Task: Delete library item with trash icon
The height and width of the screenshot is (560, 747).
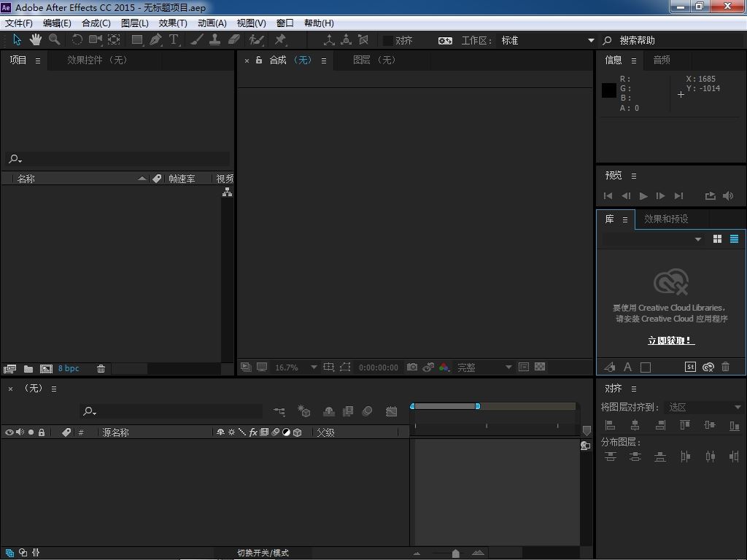Action: click(726, 367)
